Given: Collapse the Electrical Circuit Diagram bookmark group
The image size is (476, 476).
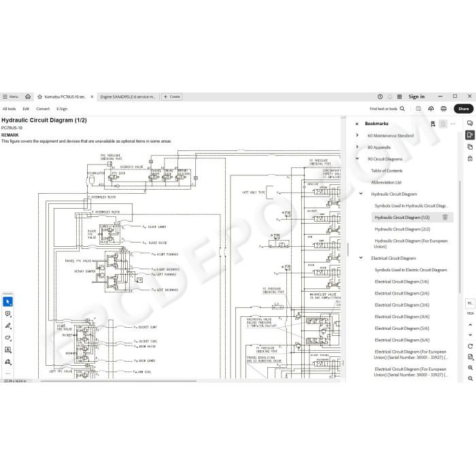Looking at the screenshot, I should pos(361,258).
